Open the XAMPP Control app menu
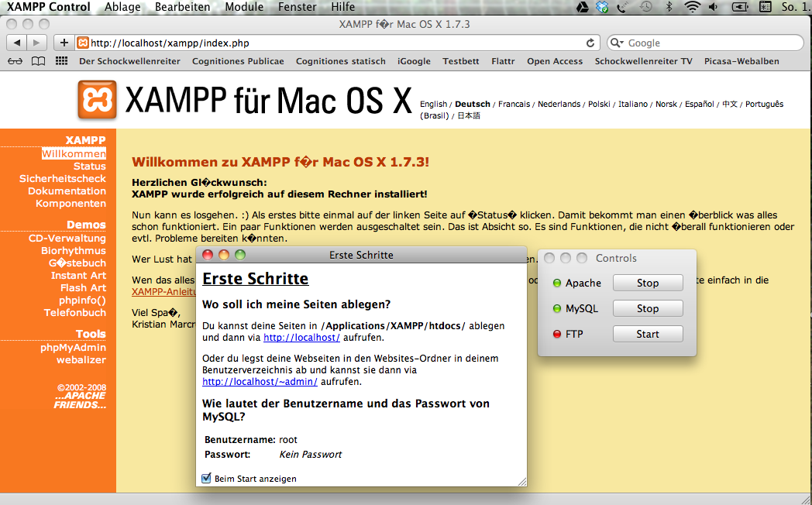The image size is (812, 505). [49, 7]
